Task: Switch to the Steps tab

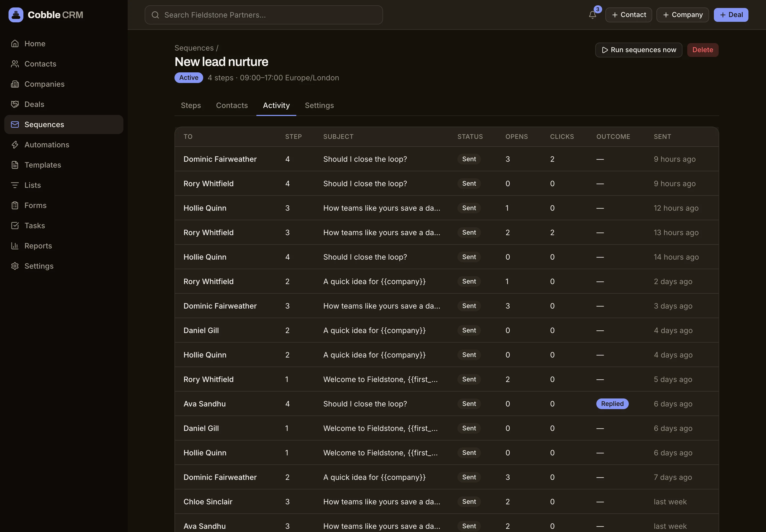Action: tap(191, 105)
